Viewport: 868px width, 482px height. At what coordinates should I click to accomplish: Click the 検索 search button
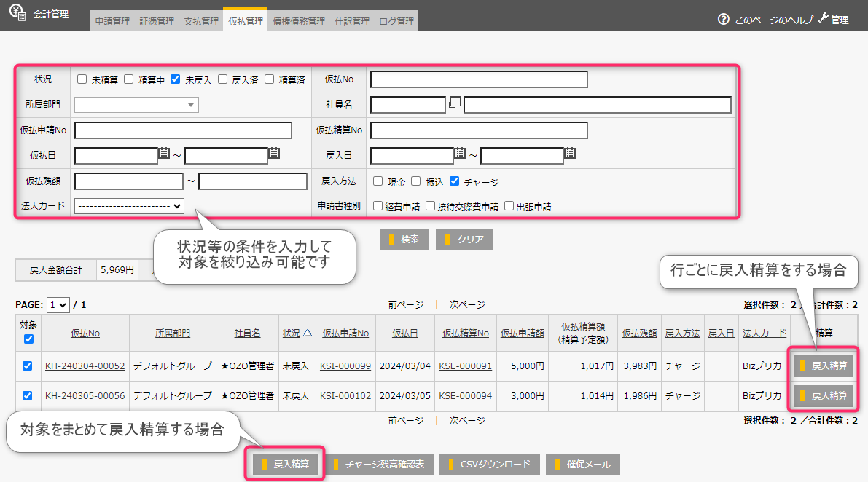[x=403, y=240]
